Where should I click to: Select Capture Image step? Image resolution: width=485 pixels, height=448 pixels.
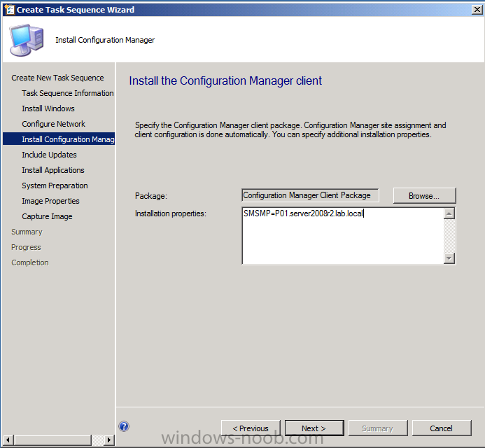coord(47,216)
